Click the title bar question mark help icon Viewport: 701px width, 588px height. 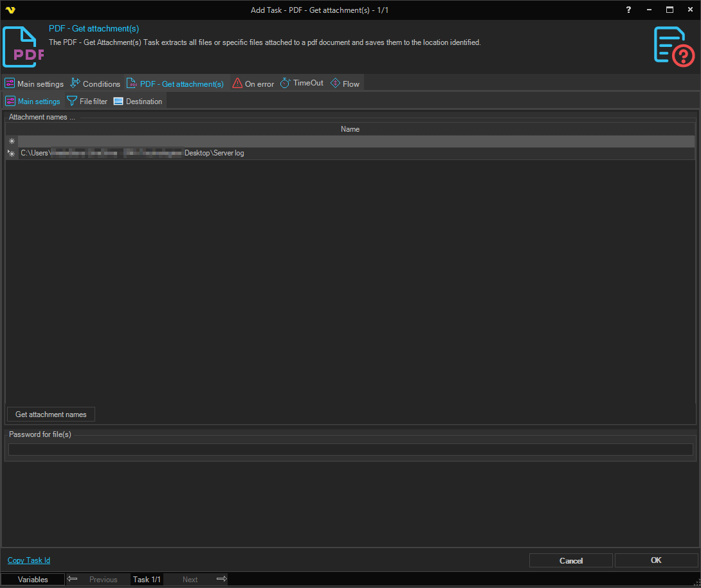[628, 10]
